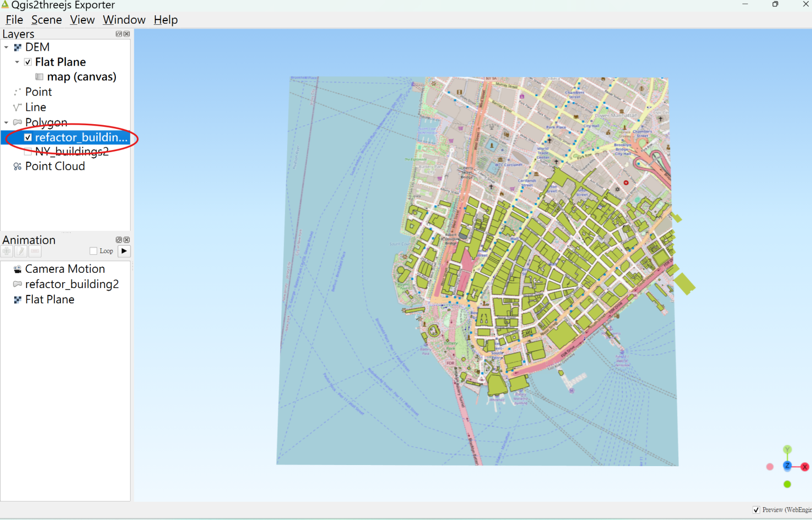
Task: Click the Line layer icon
Action: pos(16,107)
